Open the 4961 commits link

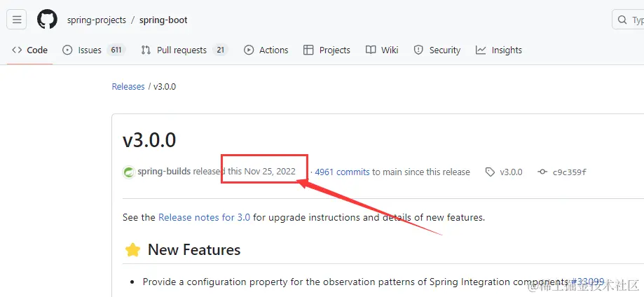342,172
